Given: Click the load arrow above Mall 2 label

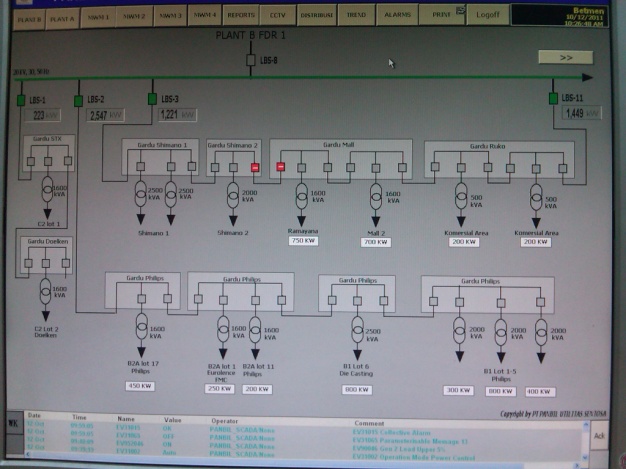Looking at the screenshot, I should tap(376, 222).
